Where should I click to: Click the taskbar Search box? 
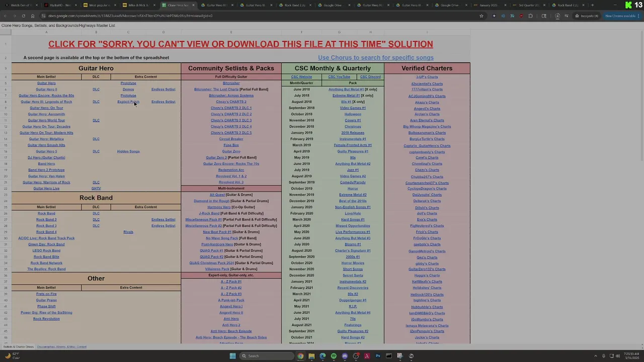[266, 356]
